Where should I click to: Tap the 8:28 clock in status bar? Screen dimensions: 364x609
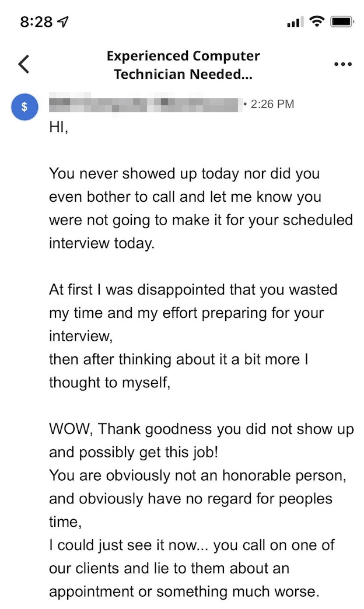[36, 22]
